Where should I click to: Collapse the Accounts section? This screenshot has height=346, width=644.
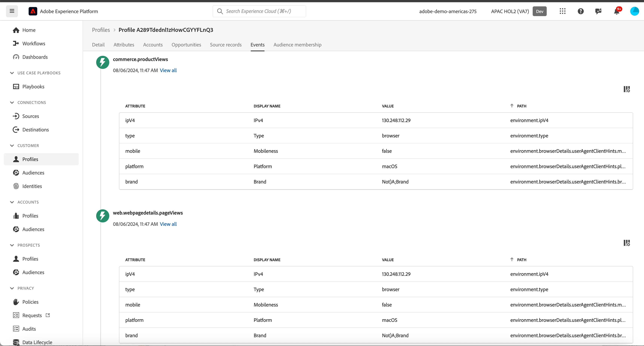coord(12,202)
